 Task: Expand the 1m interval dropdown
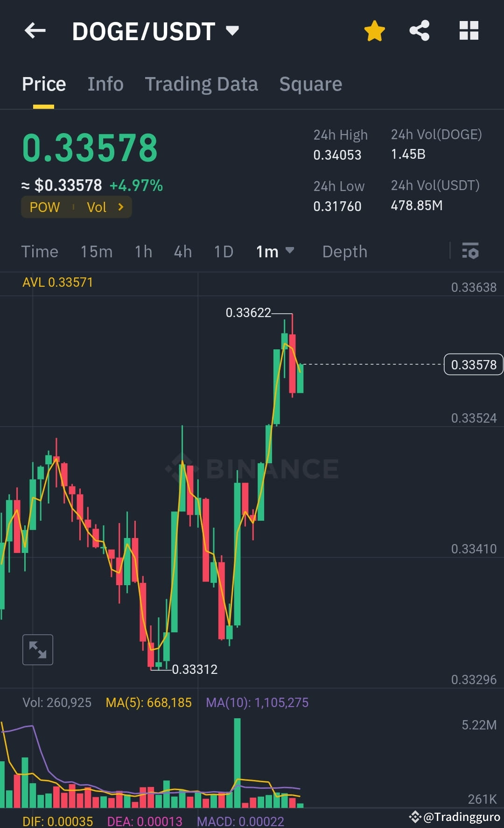[x=275, y=252]
